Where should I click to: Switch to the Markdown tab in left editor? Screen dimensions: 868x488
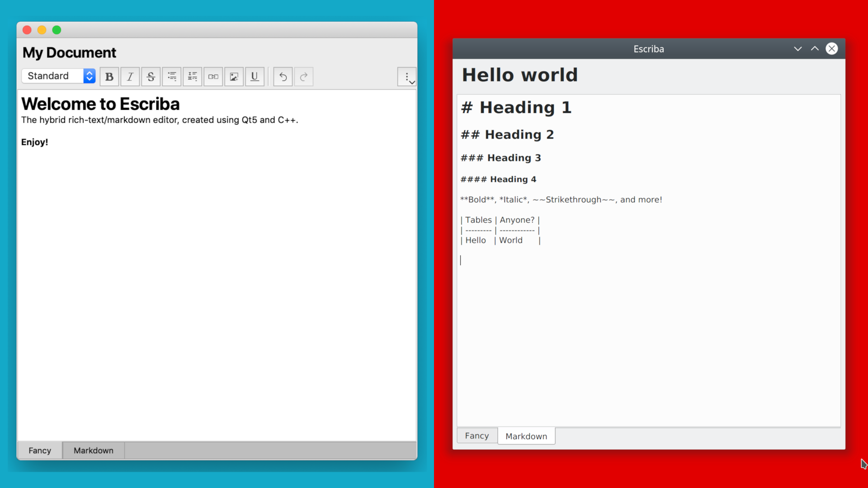point(93,450)
